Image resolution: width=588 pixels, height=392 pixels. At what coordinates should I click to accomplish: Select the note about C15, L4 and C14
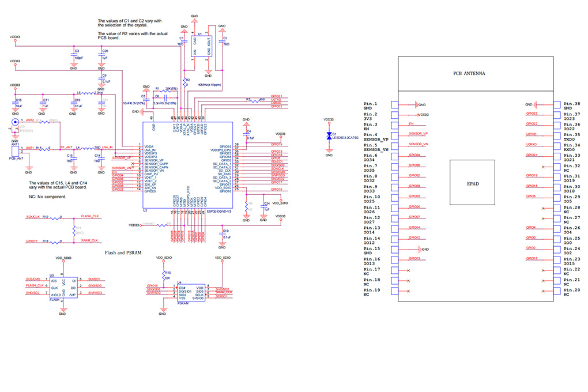point(58,185)
